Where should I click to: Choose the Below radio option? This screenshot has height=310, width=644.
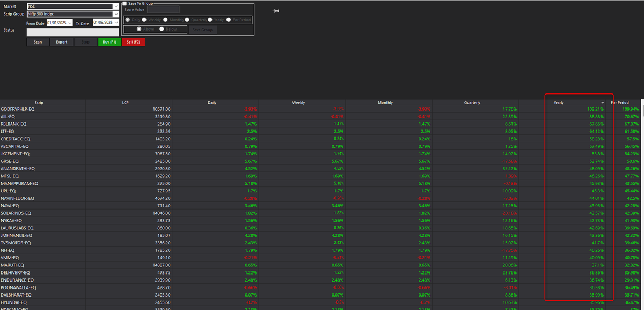coord(162,29)
